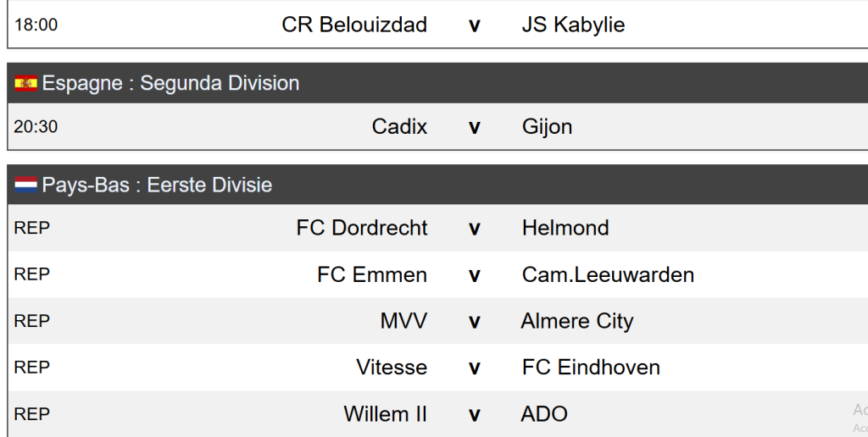Click the Almere City team name
The height and width of the screenshot is (437, 868).
(577, 321)
